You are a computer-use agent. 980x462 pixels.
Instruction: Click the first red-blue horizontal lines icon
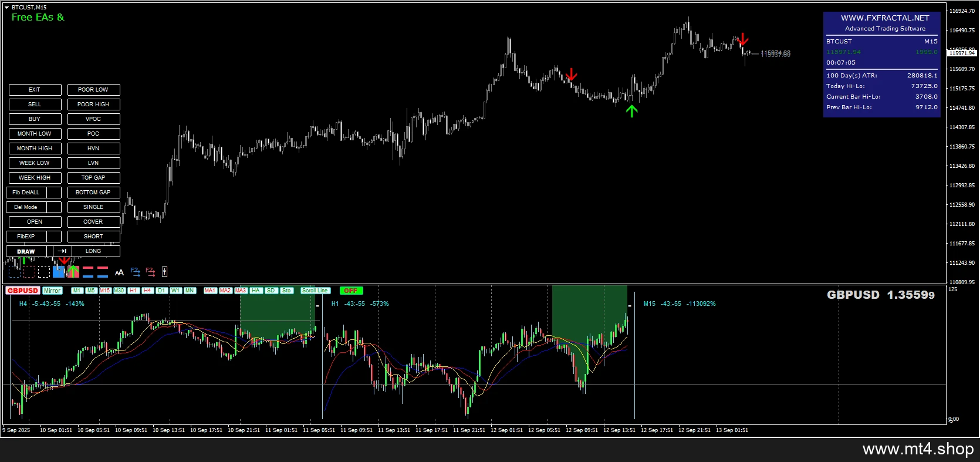pyautogui.click(x=88, y=272)
